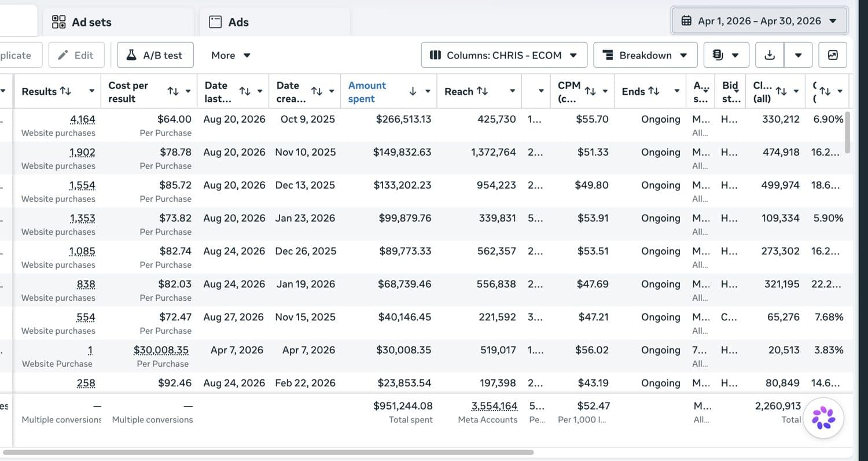Image resolution: width=868 pixels, height=461 pixels.
Task: Click total reach 3,554,164 link
Action: [x=494, y=405]
